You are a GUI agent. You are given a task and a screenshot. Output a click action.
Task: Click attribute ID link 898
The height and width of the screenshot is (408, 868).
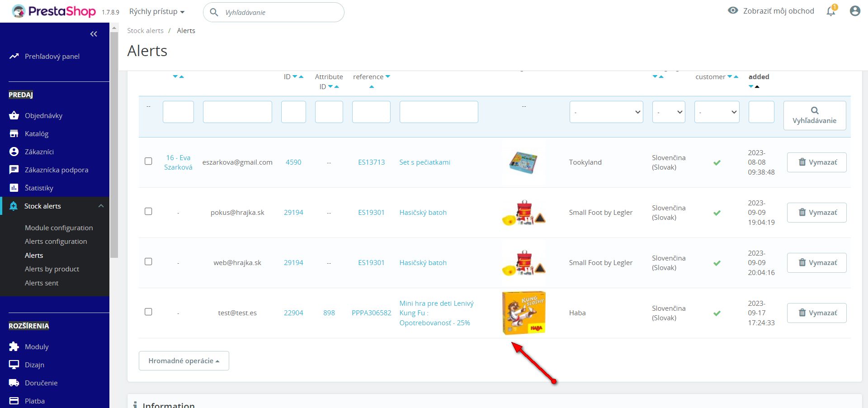(329, 313)
